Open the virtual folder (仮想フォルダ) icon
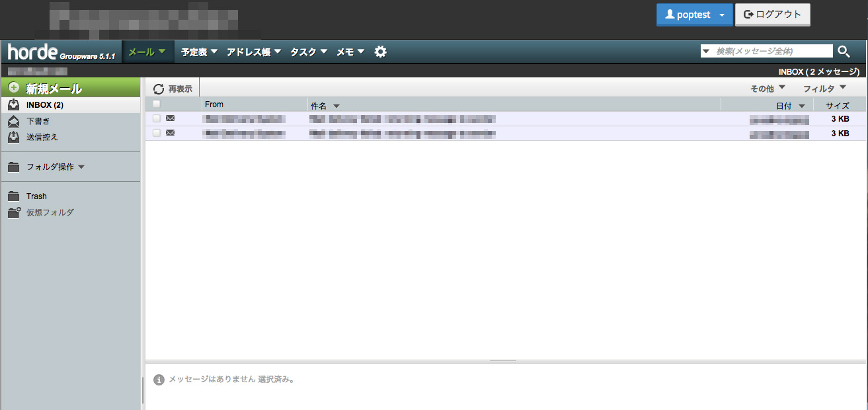Viewport: 868px width, 410px height. (14, 212)
